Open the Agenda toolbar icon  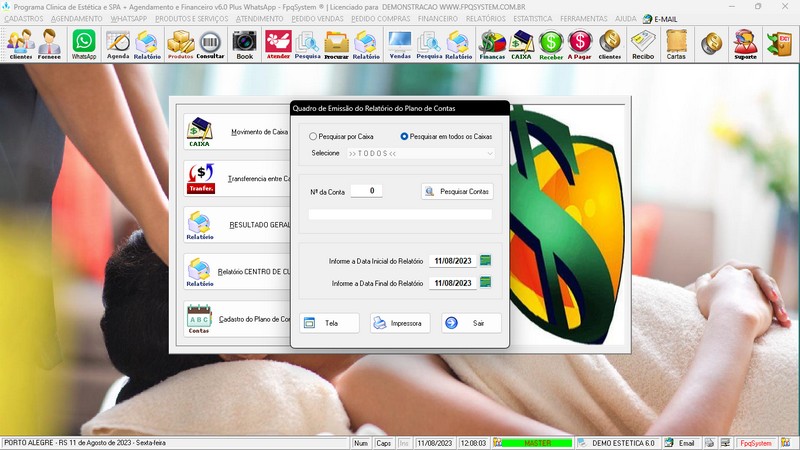pyautogui.click(x=118, y=44)
